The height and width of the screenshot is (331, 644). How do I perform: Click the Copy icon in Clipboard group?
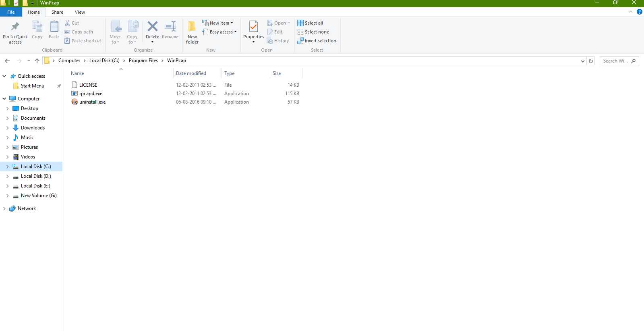[x=37, y=27]
